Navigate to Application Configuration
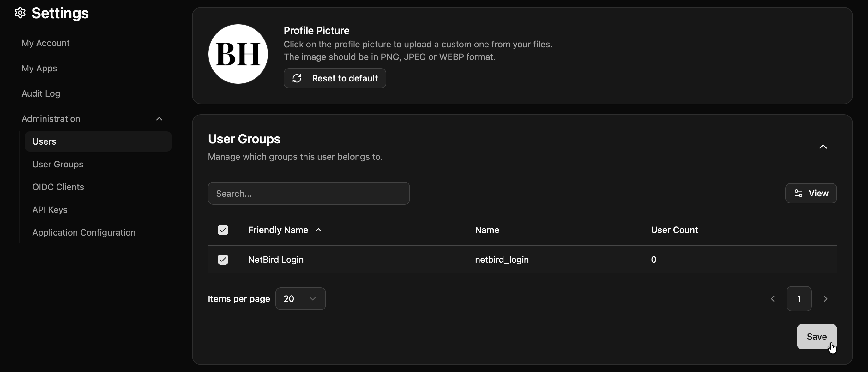868x372 pixels. point(84,232)
